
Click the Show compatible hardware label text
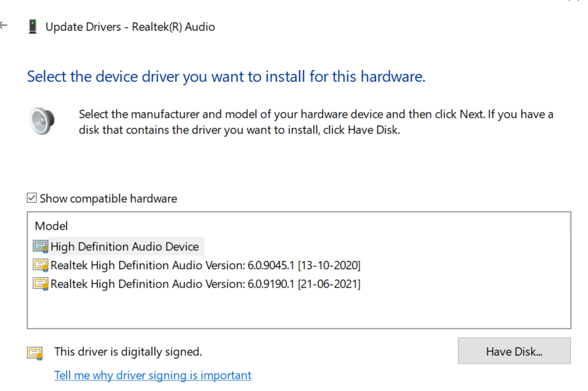pyautogui.click(x=108, y=198)
